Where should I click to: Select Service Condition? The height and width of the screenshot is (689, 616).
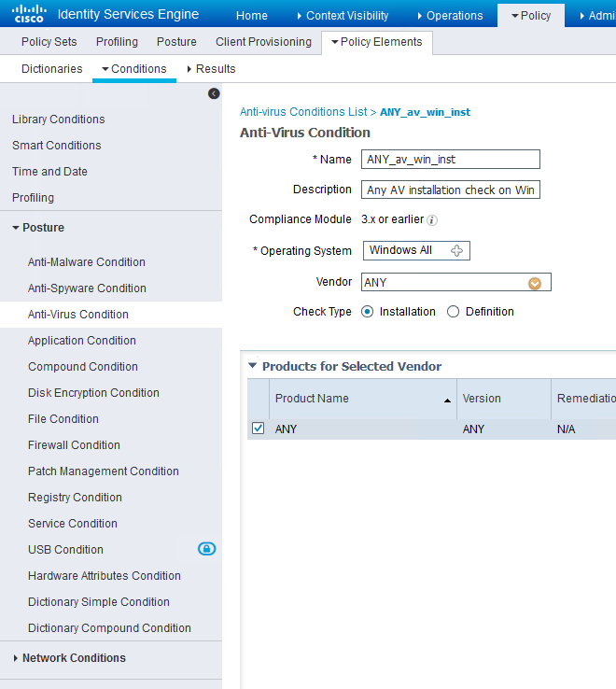[x=73, y=524]
